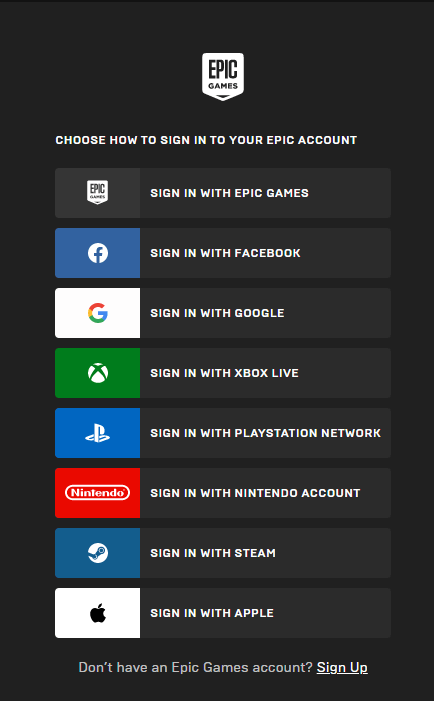Choose Sign In With Xbox Live text
Screen dimensions: 434x701
point(224,373)
